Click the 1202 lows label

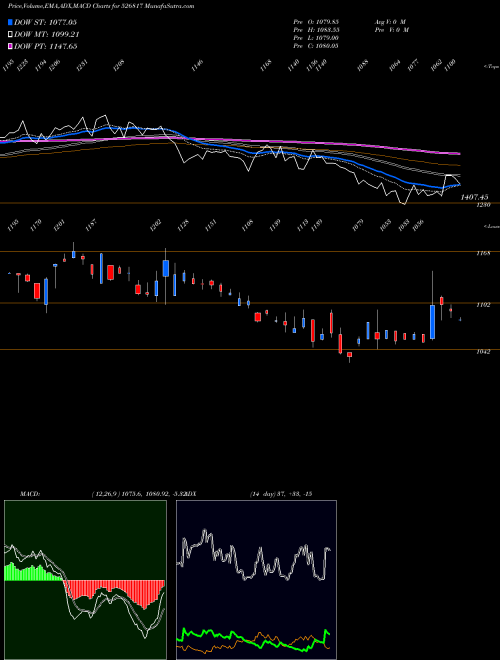coord(155,225)
